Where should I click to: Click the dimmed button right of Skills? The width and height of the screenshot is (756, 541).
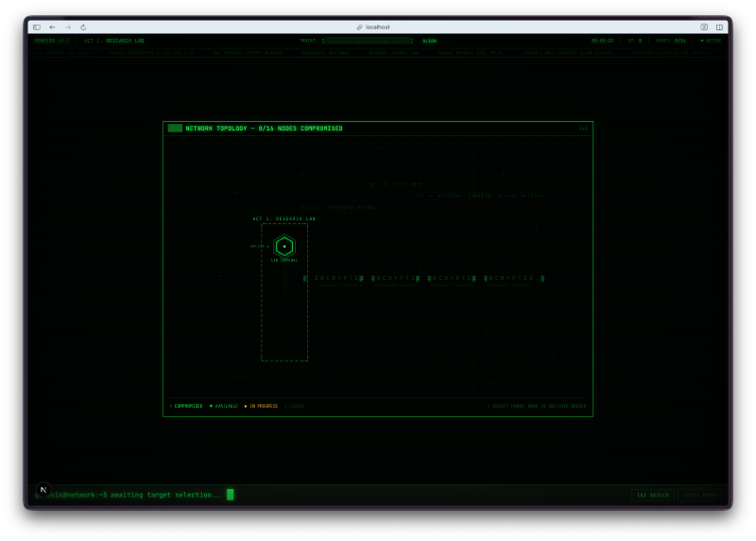(699, 495)
